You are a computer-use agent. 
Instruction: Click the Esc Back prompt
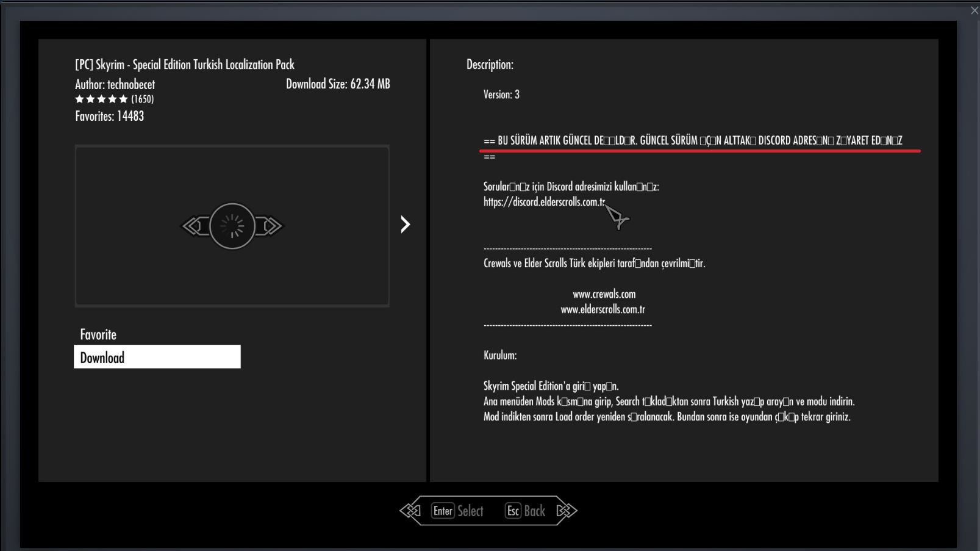(x=526, y=511)
